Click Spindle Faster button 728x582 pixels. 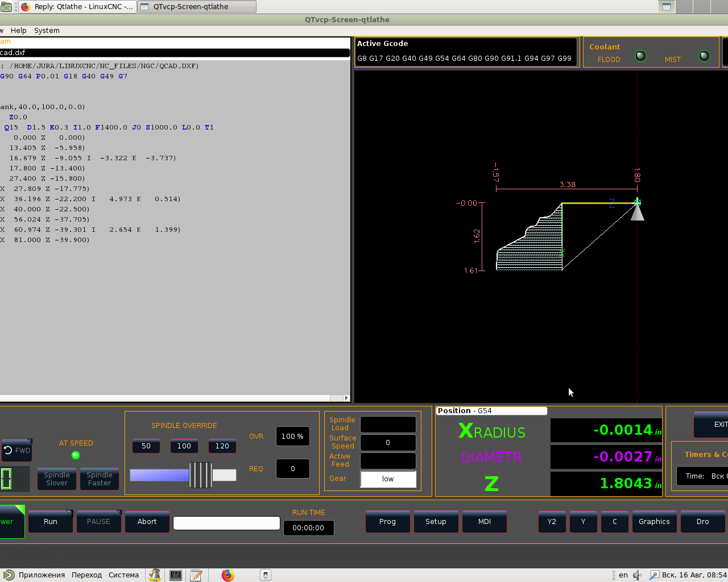pos(100,479)
